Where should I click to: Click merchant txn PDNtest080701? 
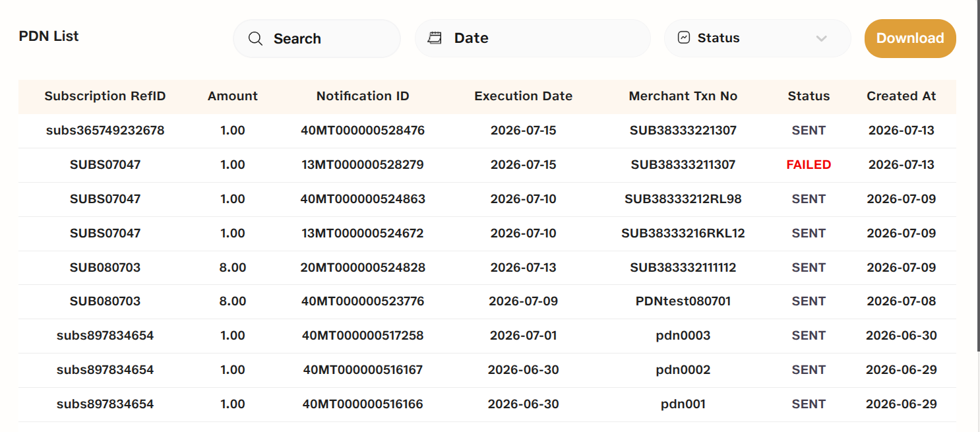coord(683,301)
